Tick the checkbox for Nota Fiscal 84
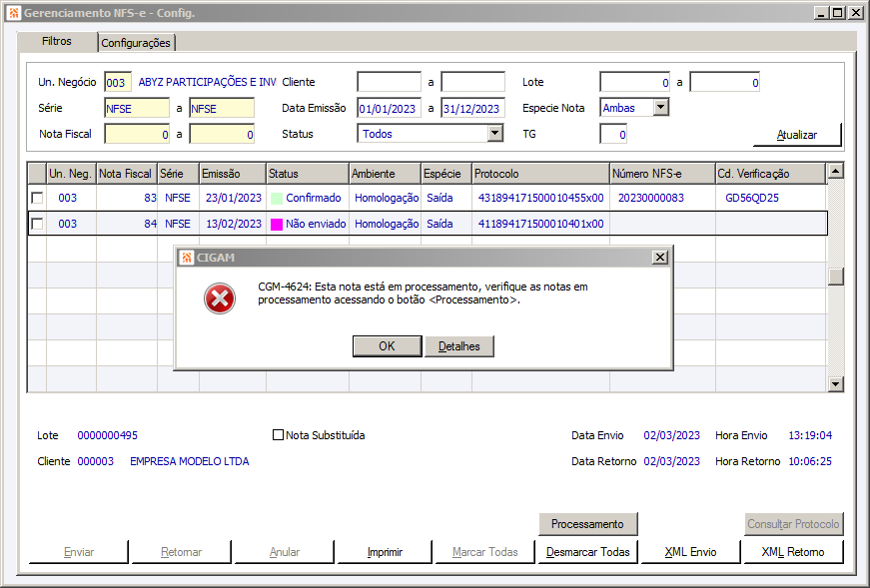The height and width of the screenshot is (588, 870). pos(37,224)
